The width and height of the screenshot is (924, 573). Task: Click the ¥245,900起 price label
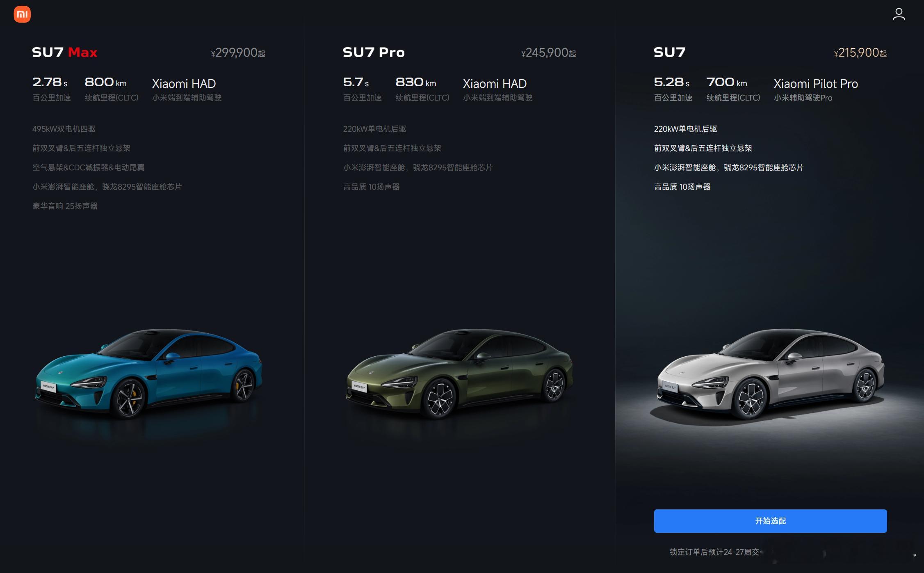548,53
